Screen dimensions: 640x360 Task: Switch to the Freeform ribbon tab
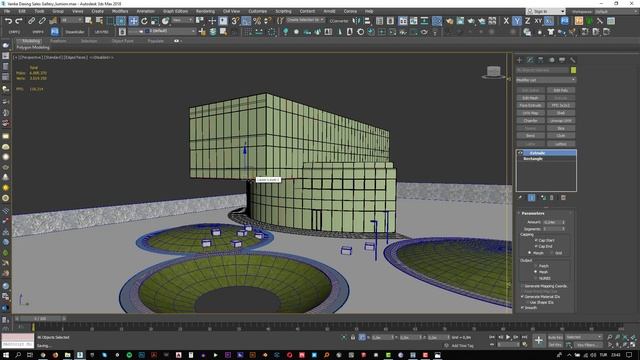[58, 41]
